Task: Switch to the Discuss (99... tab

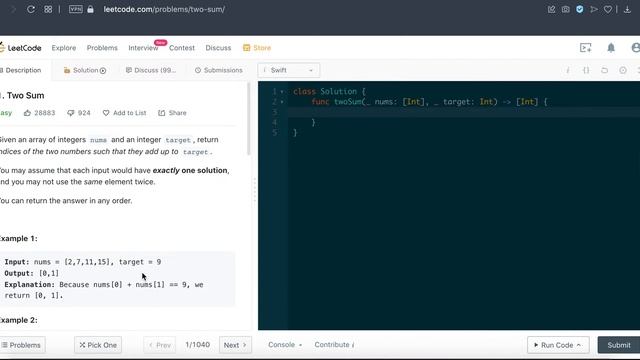Action: coord(151,70)
